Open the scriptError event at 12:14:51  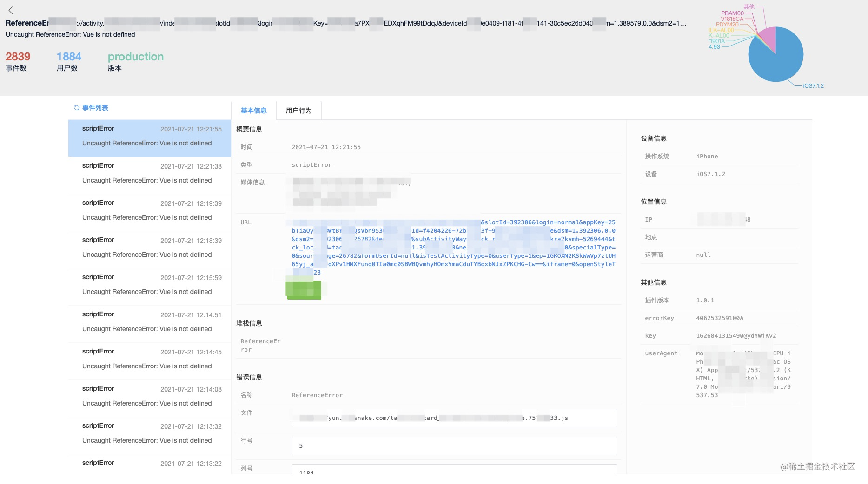[x=150, y=324]
